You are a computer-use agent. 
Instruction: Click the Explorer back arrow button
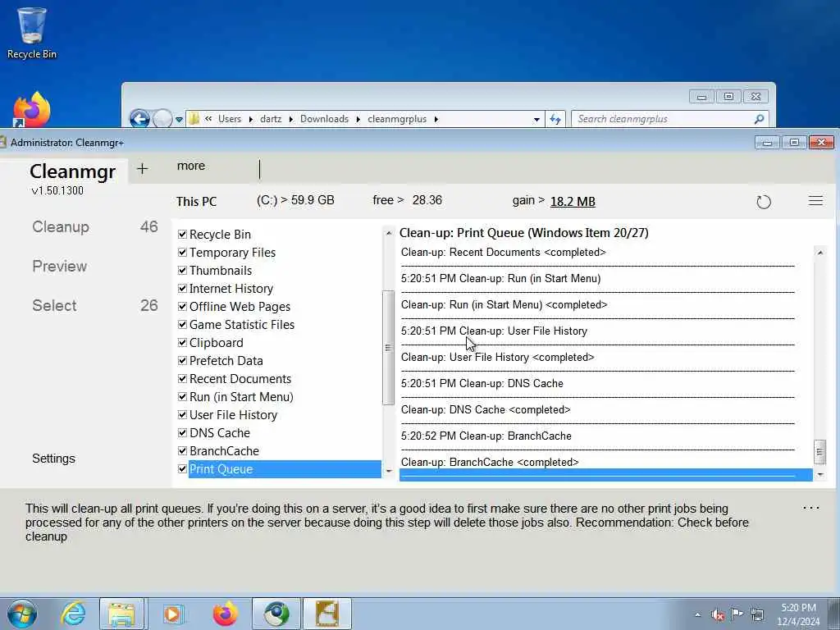click(x=139, y=118)
